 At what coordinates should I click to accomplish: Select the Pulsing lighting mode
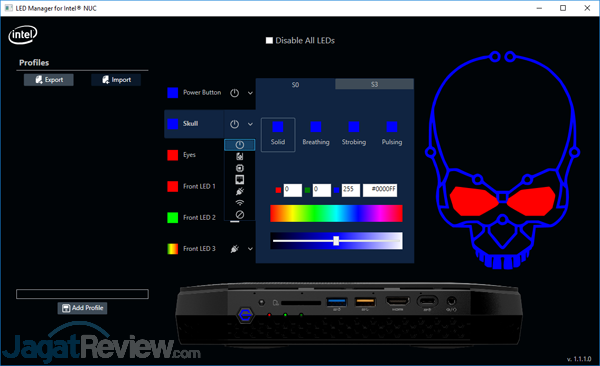point(392,135)
